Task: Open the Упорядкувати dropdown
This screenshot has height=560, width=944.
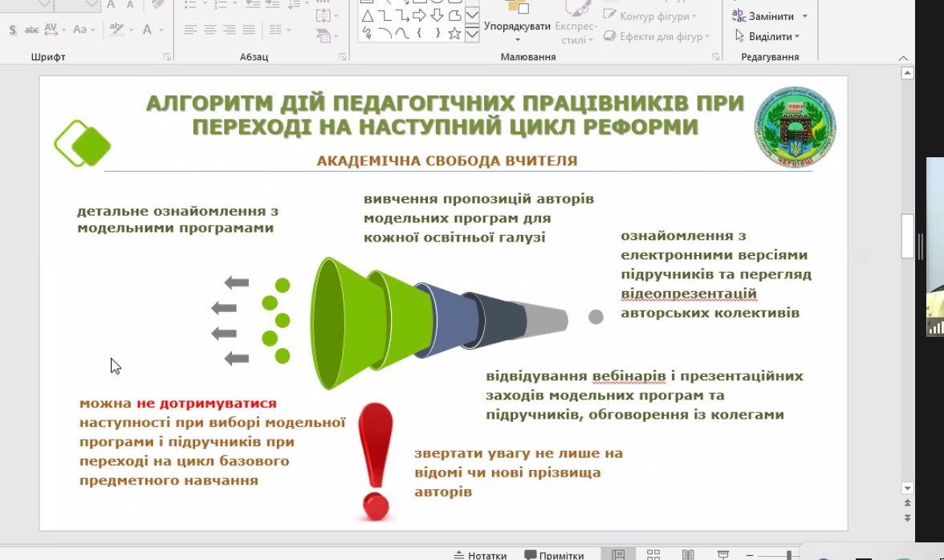Action: click(x=517, y=32)
